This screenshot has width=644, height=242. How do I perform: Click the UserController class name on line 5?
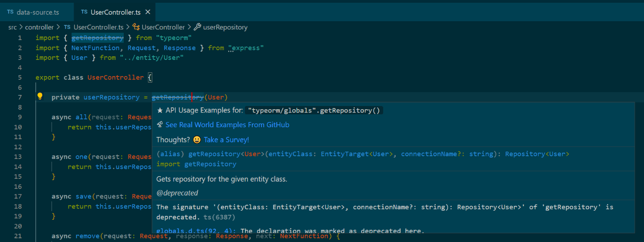tap(115, 77)
